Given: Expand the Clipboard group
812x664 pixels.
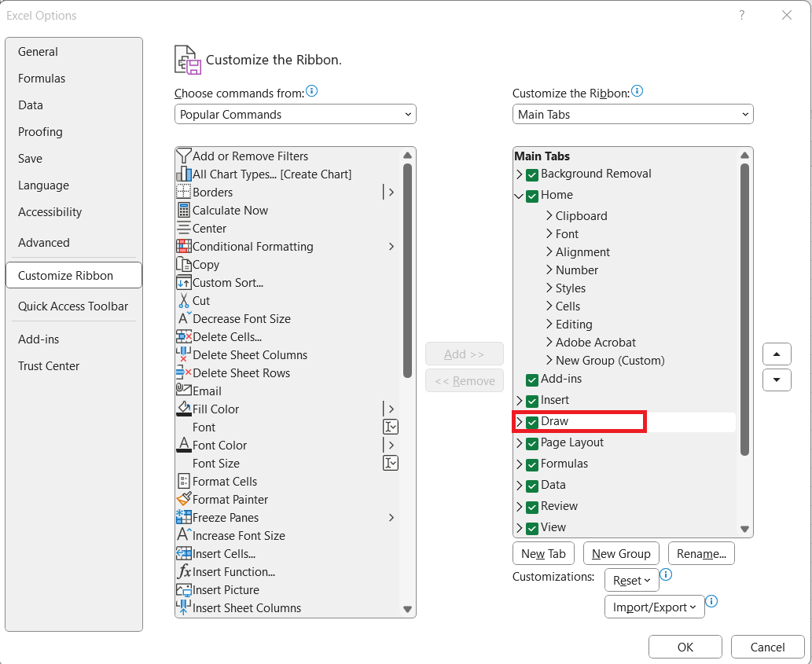Looking at the screenshot, I should point(549,215).
